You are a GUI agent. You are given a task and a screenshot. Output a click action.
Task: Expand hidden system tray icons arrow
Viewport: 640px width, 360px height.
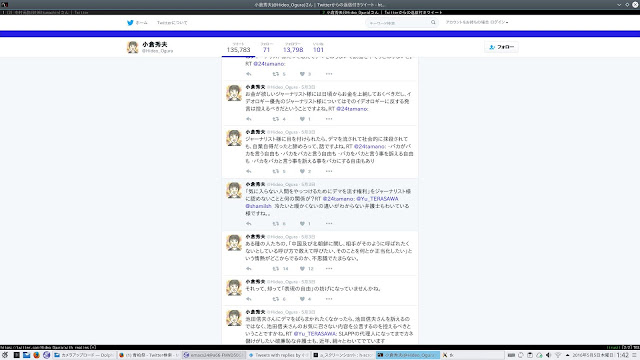click(567, 355)
